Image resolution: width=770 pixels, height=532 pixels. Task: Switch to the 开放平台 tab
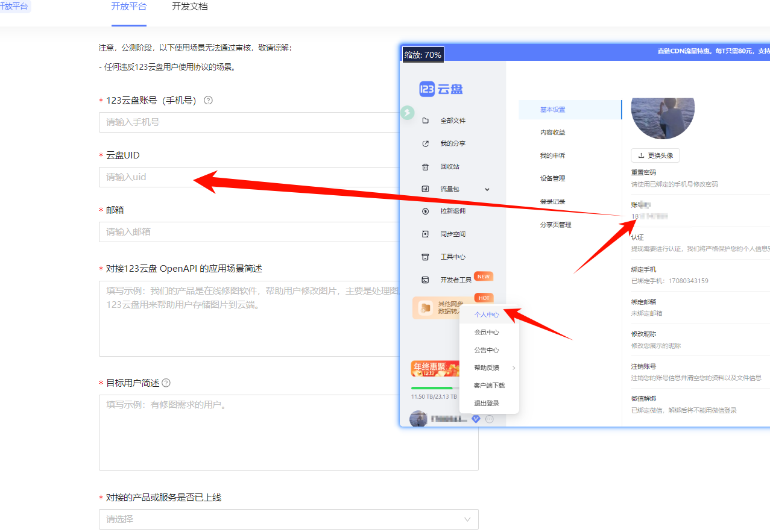(128, 7)
